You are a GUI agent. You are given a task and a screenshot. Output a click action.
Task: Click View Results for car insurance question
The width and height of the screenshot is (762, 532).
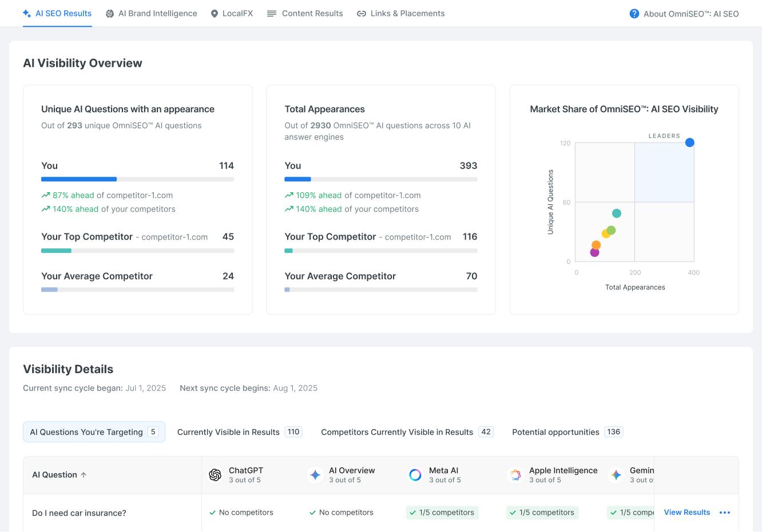686,513
